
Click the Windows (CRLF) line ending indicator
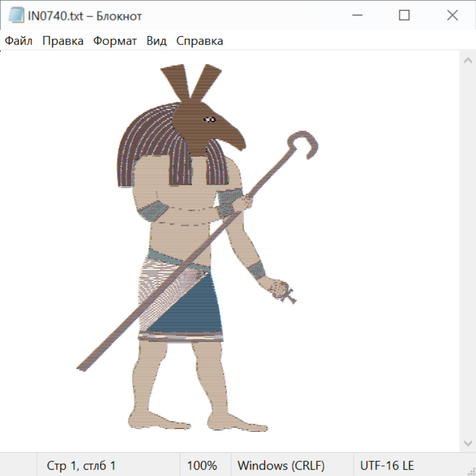[281, 466]
